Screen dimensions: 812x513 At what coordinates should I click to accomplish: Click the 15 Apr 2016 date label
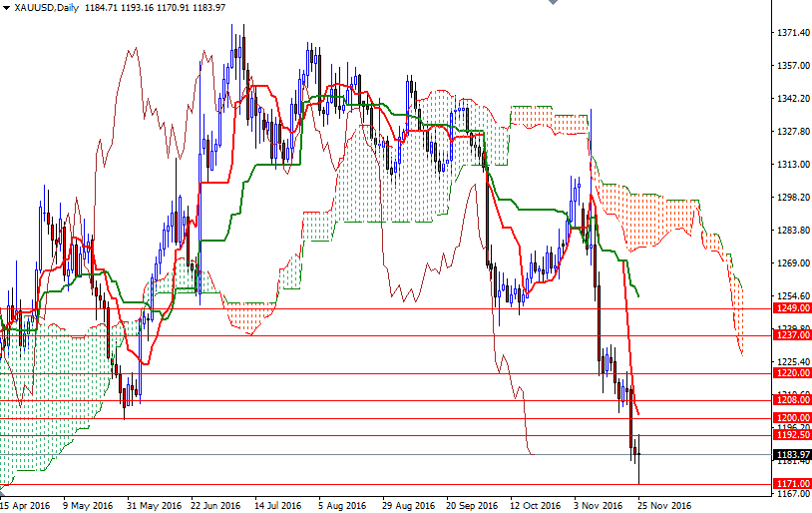pos(26,505)
